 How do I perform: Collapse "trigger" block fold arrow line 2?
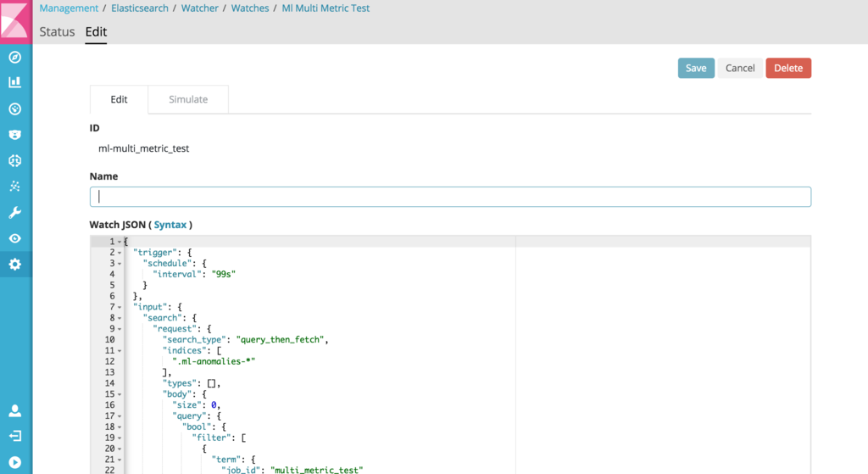click(120, 253)
